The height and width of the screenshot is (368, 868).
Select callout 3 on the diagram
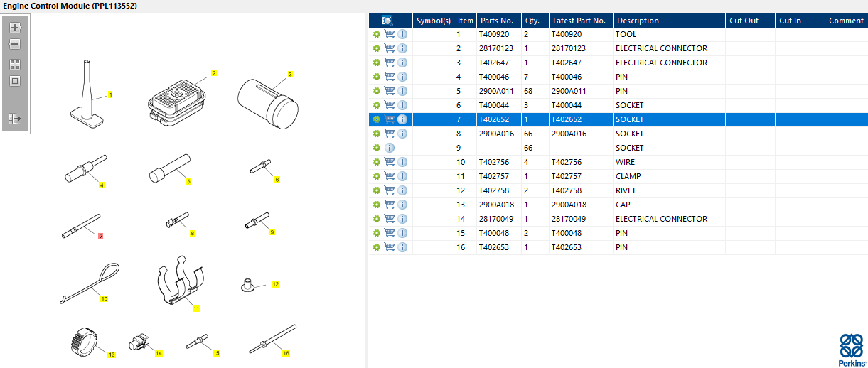290,74
